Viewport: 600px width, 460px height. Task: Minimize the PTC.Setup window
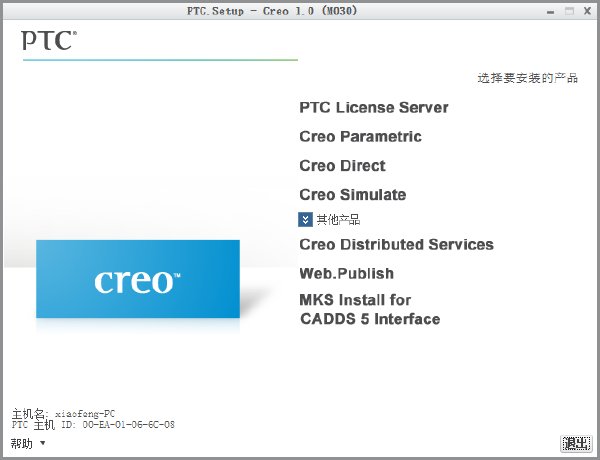[551, 11]
